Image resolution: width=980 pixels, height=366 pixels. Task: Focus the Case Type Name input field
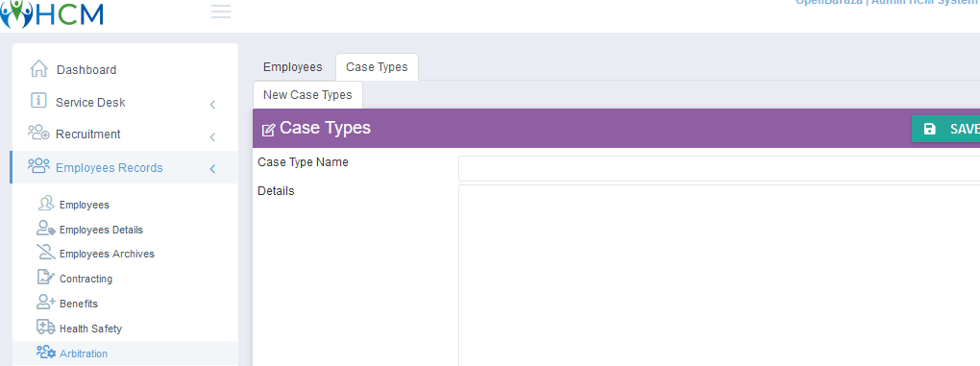point(719,169)
